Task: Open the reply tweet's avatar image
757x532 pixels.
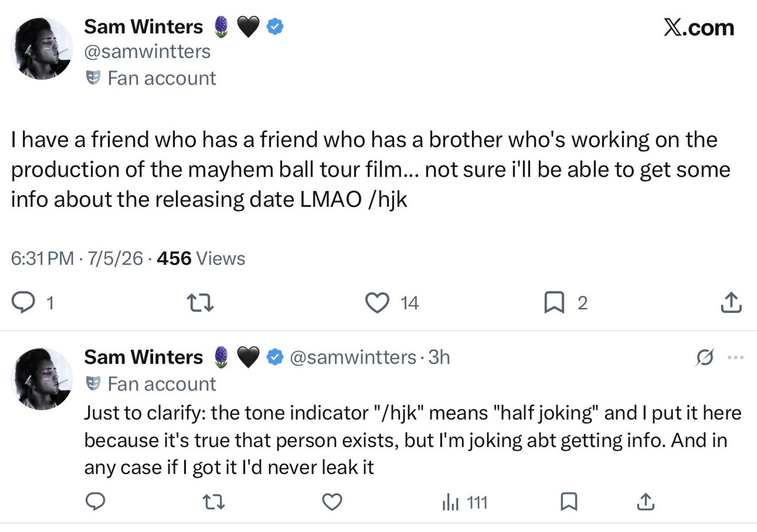Action: [42, 379]
